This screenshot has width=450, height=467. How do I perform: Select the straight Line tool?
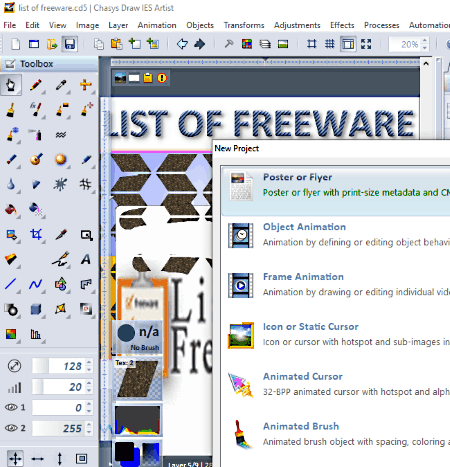[11, 284]
